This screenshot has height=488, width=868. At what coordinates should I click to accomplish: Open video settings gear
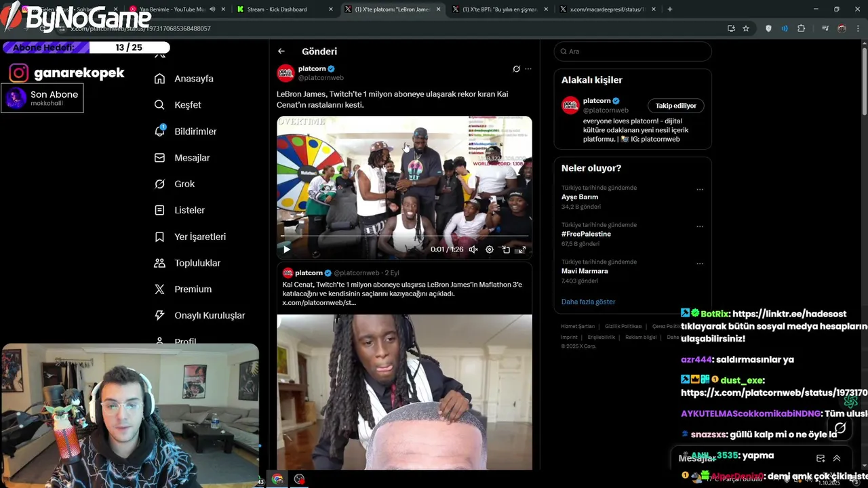click(x=490, y=249)
